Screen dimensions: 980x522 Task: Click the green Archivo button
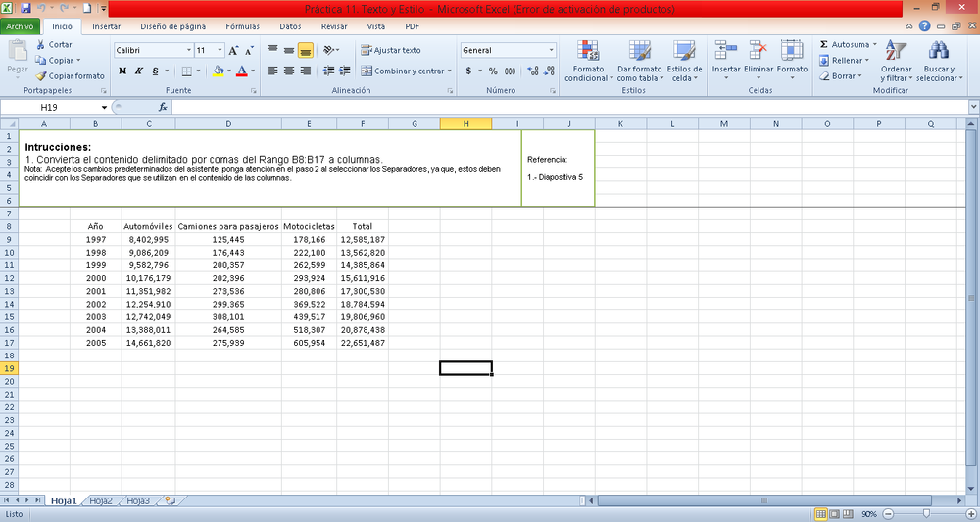pyautogui.click(x=22, y=26)
